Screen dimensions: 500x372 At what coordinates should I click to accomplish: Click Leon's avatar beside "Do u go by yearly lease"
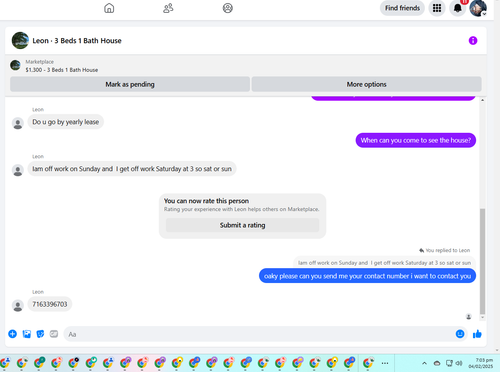click(x=18, y=123)
